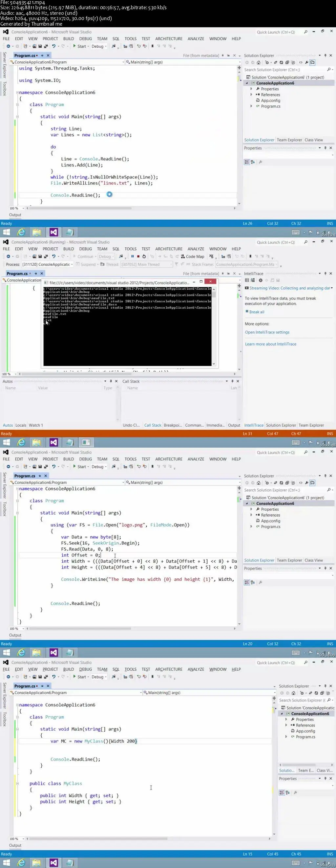Switch to the Locals tab

pos(21,425)
